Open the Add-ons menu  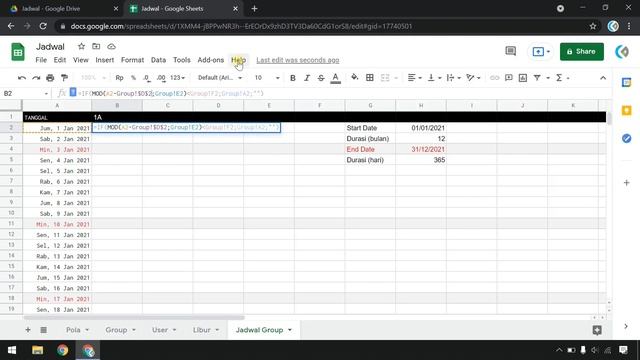click(211, 60)
